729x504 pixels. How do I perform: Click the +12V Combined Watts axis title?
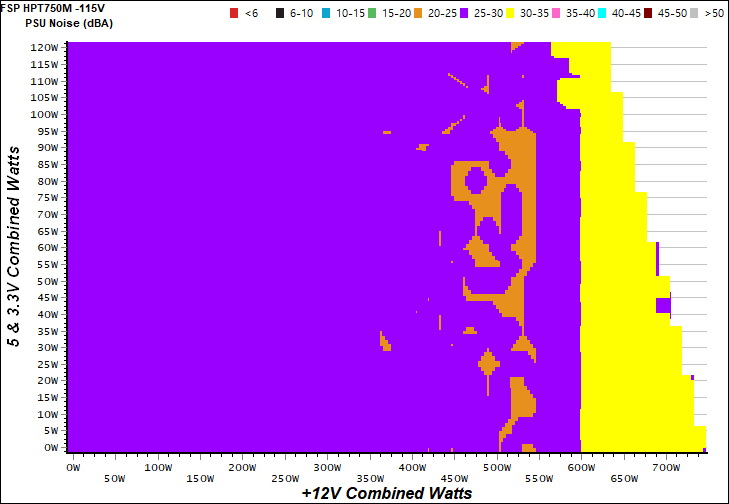(386, 493)
